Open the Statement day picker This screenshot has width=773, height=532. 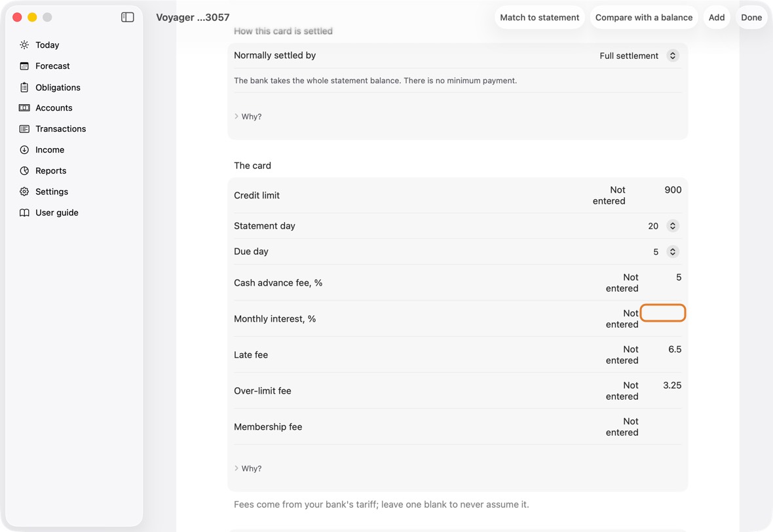(663, 226)
